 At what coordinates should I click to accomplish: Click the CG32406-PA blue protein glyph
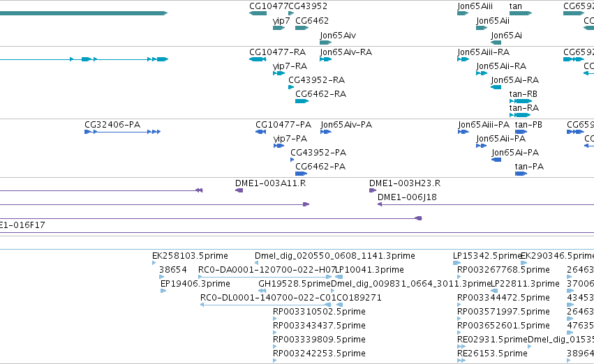[122, 132]
